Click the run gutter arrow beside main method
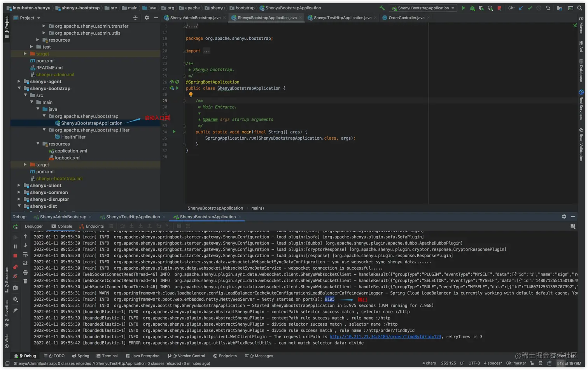This screenshot has height=370, width=588. (174, 132)
